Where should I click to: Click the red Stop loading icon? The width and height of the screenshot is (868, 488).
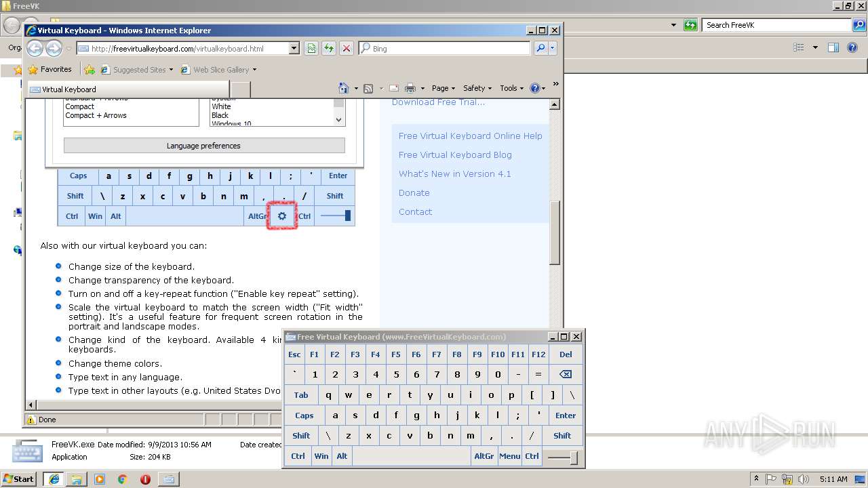click(347, 48)
